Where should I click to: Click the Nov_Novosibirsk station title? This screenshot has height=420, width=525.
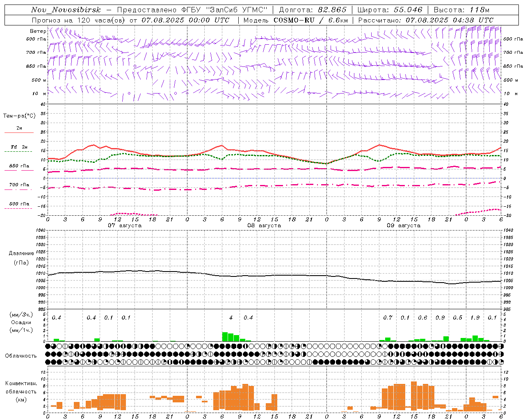pos(66,10)
